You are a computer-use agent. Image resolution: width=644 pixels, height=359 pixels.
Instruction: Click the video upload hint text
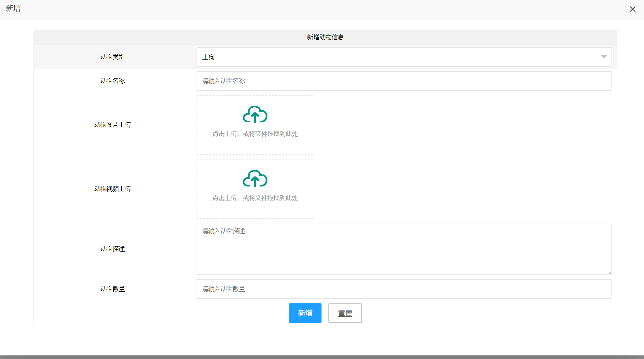(255, 198)
